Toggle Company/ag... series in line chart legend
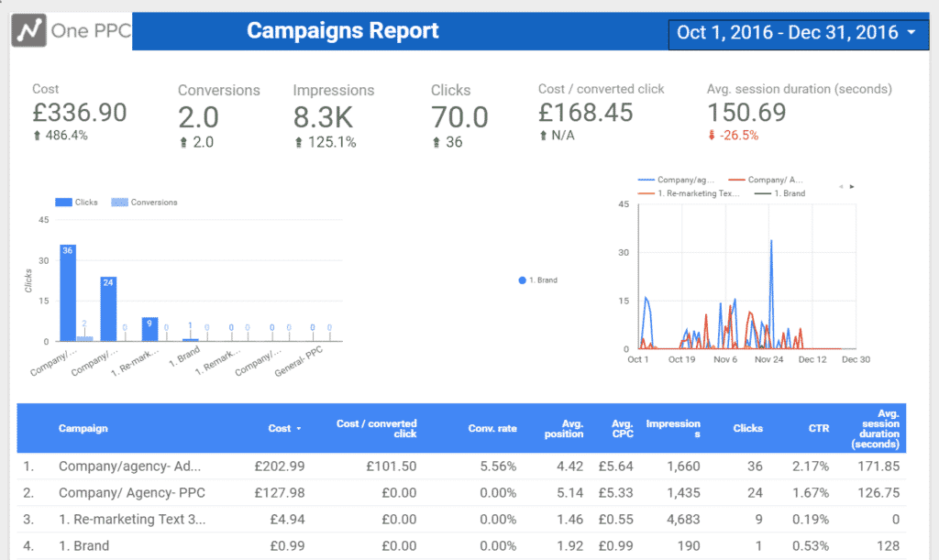This screenshot has height=560, width=939. 679,181
